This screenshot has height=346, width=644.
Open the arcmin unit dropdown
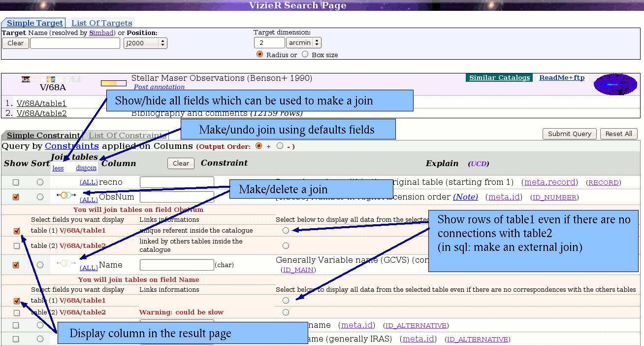pos(304,43)
